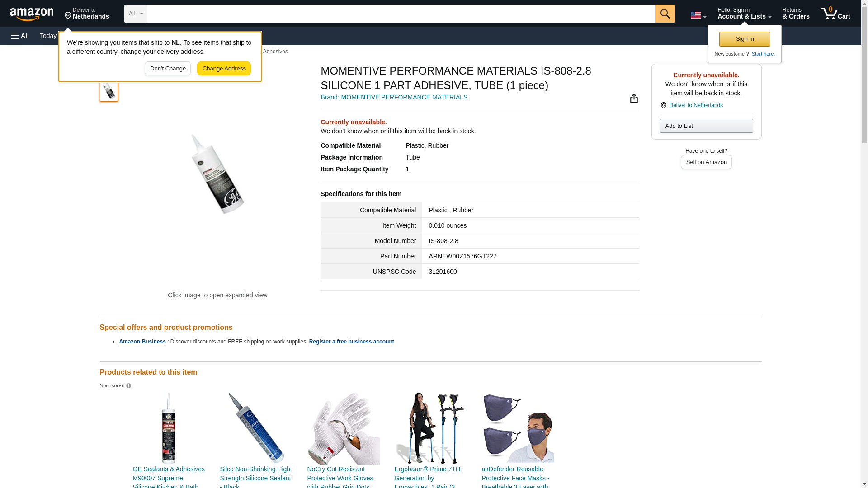Expand the All search category dropdown
This screenshot has width=868, height=488.
[135, 14]
